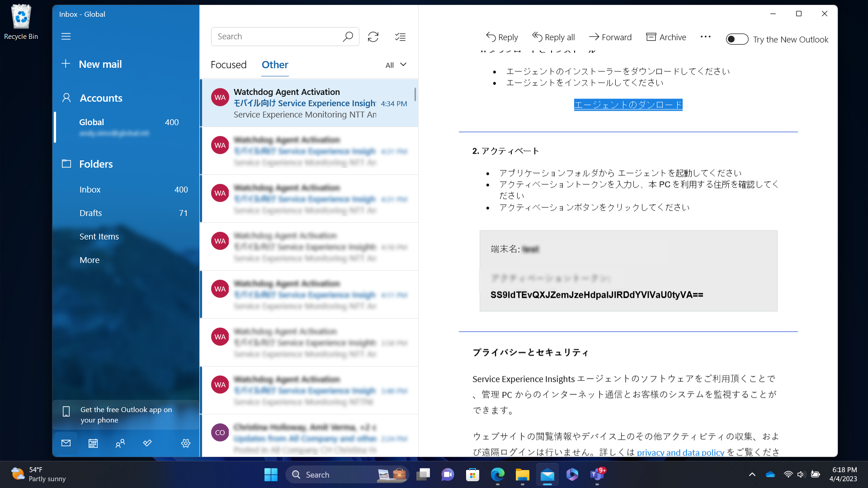Switch to the Other tab
The width and height of the screenshot is (868, 488).
pos(275,65)
